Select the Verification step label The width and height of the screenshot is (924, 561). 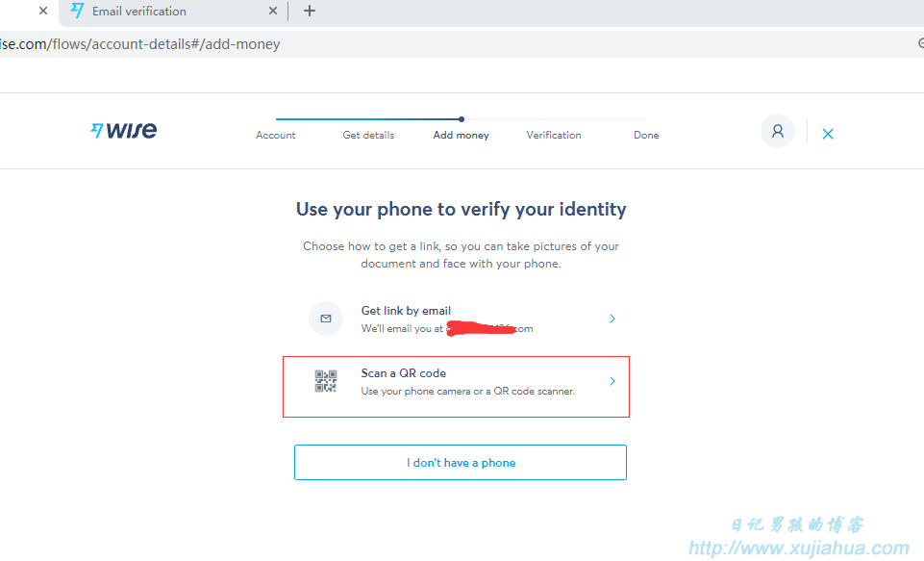point(553,135)
